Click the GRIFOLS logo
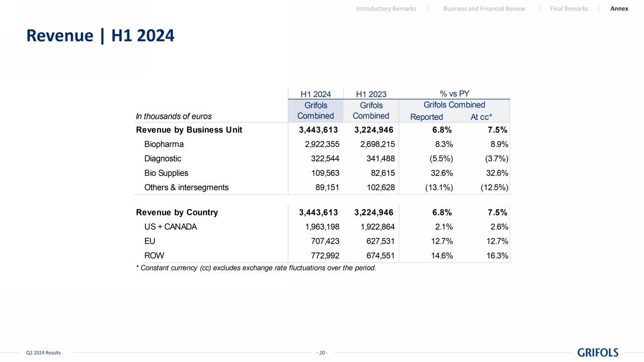644x362 pixels. click(x=597, y=353)
